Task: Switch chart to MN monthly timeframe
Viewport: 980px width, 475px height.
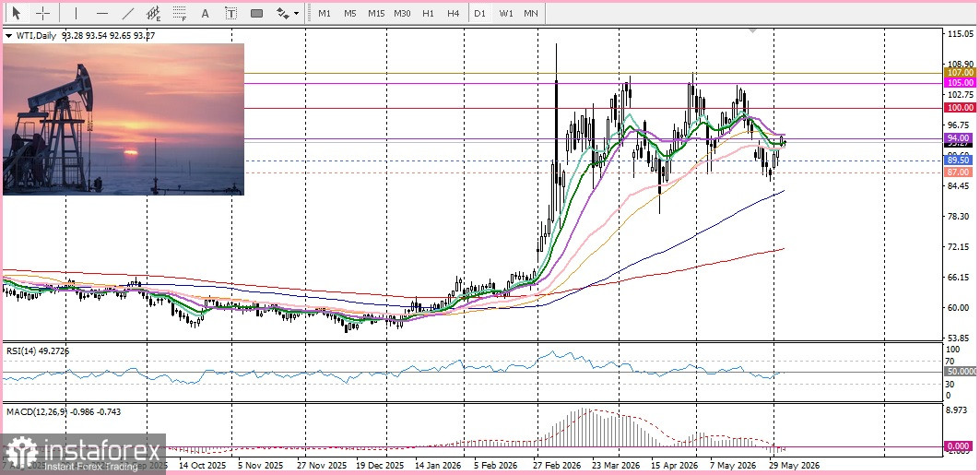Action: pyautogui.click(x=531, y=13)
